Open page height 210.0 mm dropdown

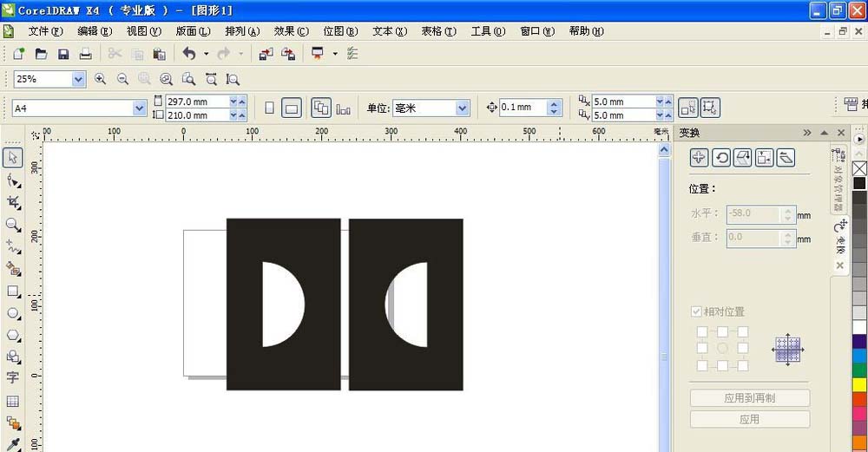tap(233, 115)
